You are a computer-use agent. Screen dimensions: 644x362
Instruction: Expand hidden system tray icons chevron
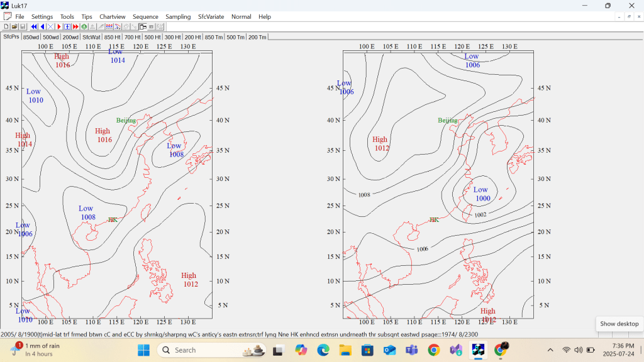pos(550,350)
